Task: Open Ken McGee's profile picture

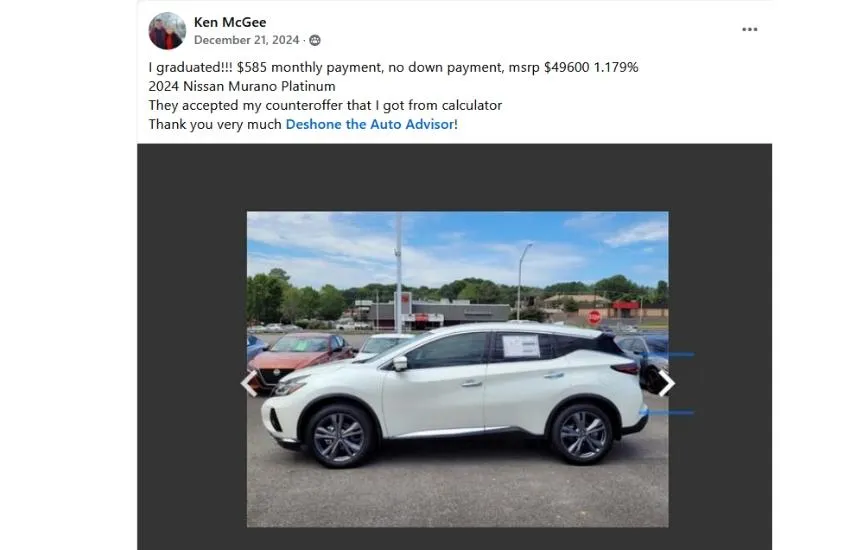Action: coord(167,31)
